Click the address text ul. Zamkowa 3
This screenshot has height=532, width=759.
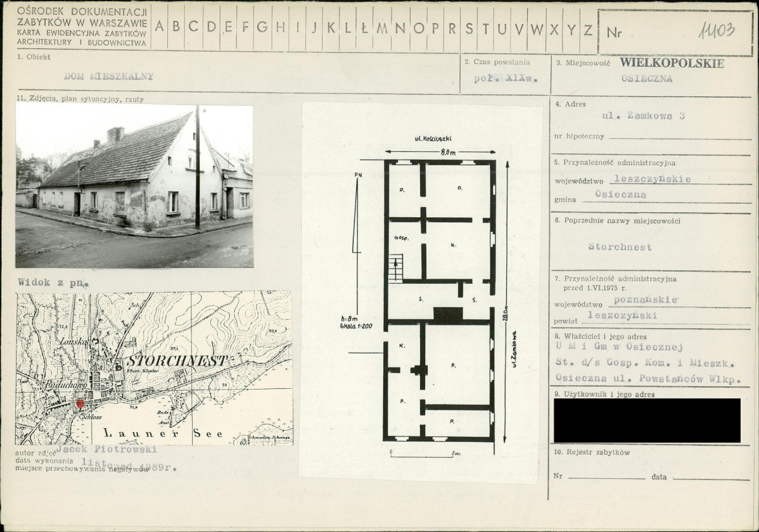pyautogui.click(x=643, y=116)
